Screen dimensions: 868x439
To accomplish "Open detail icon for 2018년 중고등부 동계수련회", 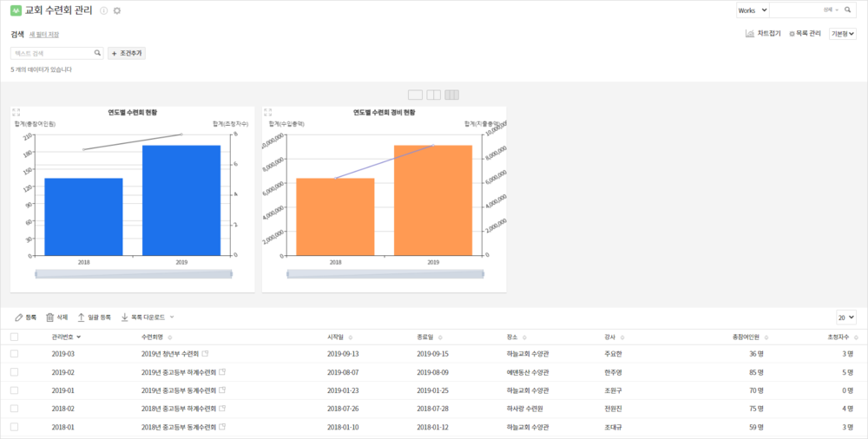I will tap(222, 426).
